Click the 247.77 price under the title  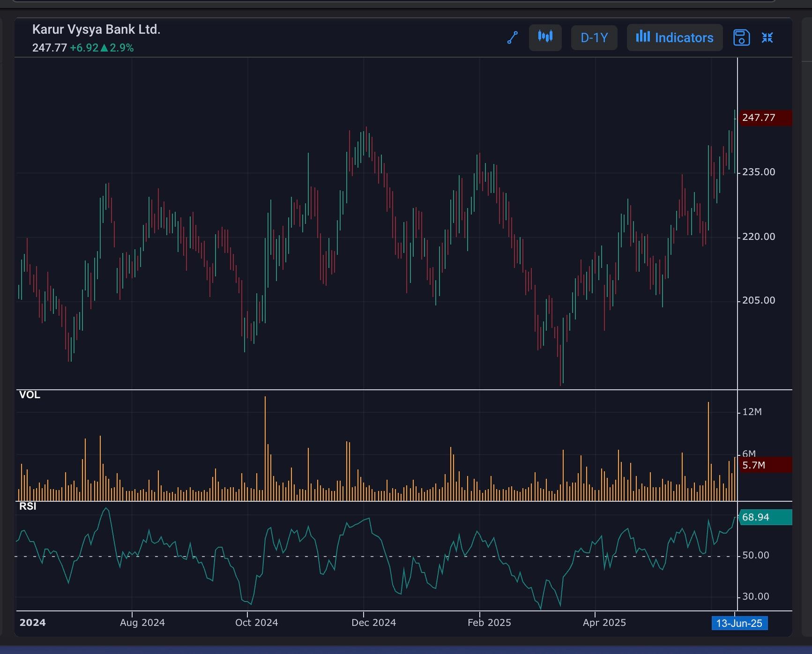click(49, 48)
